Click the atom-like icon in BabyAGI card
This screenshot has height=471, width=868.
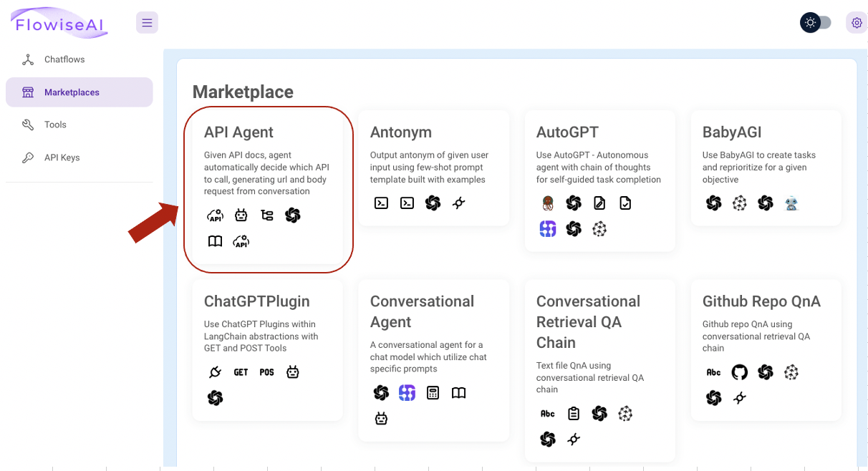pos(740,203)
